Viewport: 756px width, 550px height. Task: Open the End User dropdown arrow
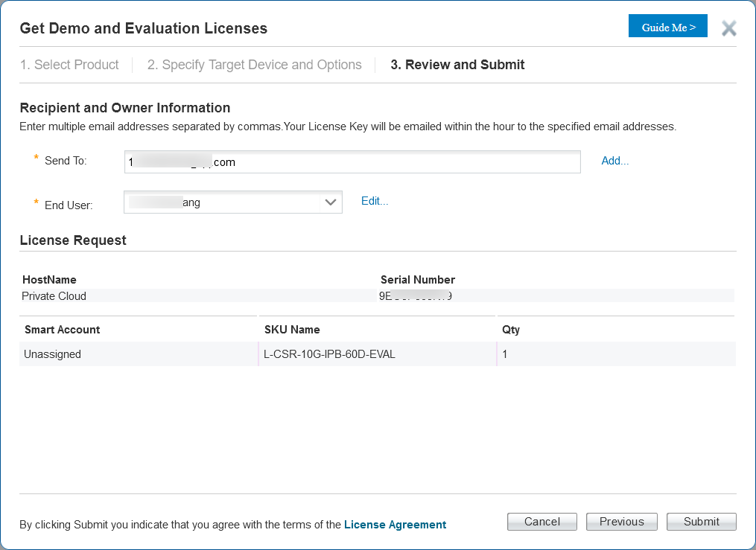[x=330, y=202]
